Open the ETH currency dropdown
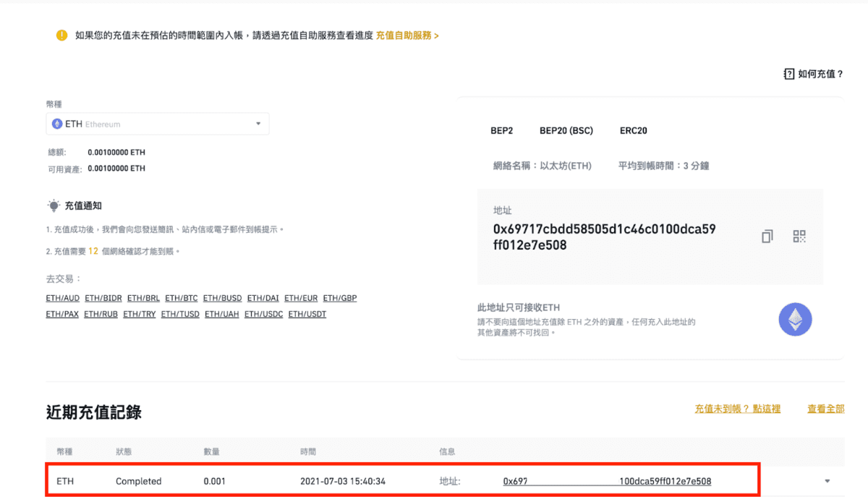This screenshot has width=868, height=497. point(258,124)
